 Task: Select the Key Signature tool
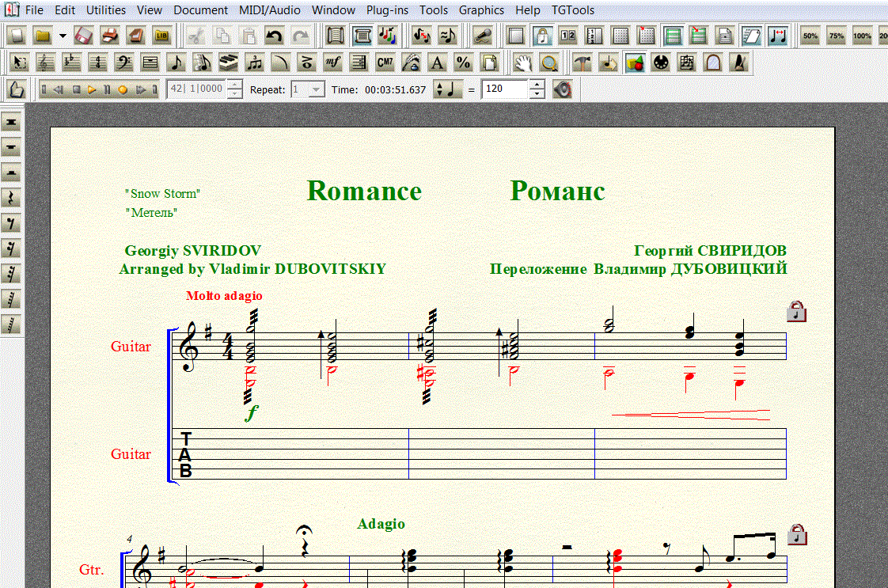[x=71, y=63]
